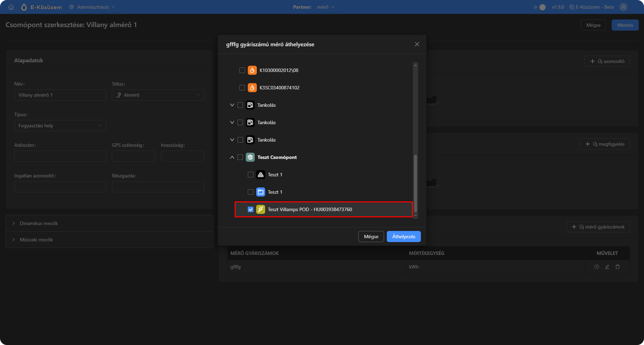The image size is (644, 345).
Task: Expand the first Tankolás tree node
Action: [x=232, y=105]
